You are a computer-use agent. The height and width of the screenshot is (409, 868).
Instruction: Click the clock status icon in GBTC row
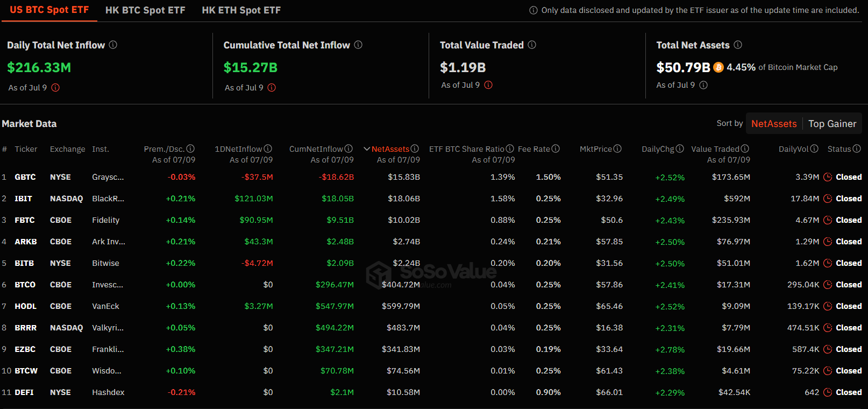828,177
